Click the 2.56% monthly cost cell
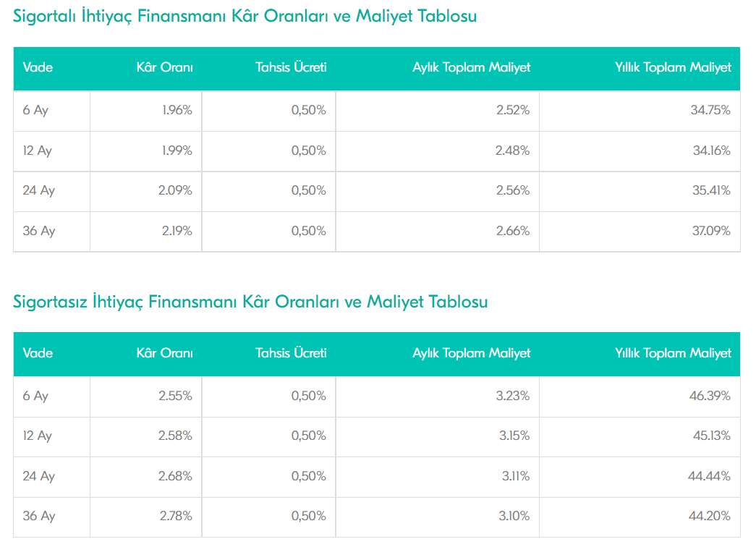Viewport: 756px width, 560px height. (512, 191)
